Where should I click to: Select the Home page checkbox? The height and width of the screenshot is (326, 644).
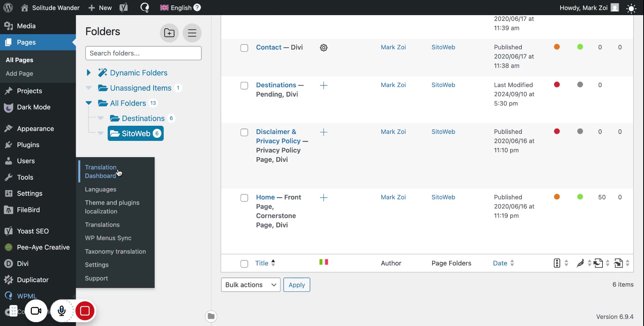[244, 198]
